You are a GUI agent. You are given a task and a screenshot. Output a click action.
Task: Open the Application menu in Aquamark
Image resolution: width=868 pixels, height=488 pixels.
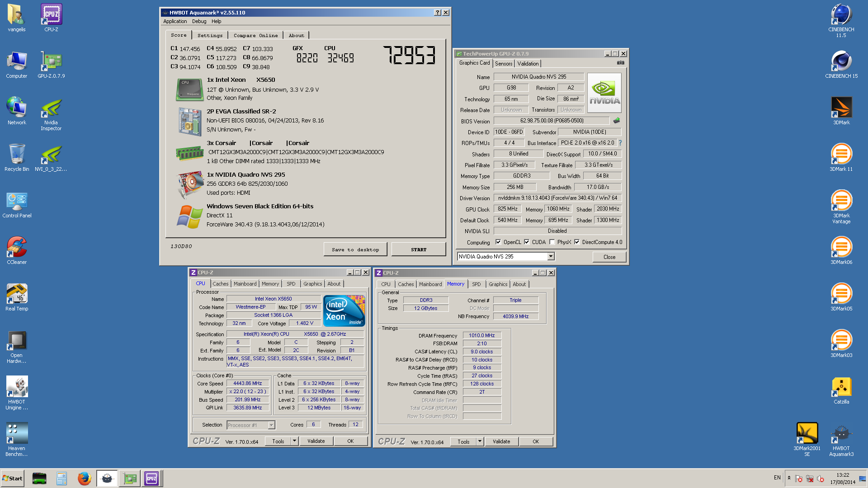point(175,21)
